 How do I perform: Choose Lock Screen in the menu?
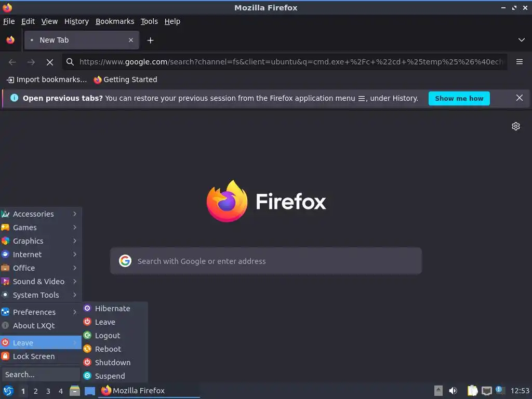(41, 356)
